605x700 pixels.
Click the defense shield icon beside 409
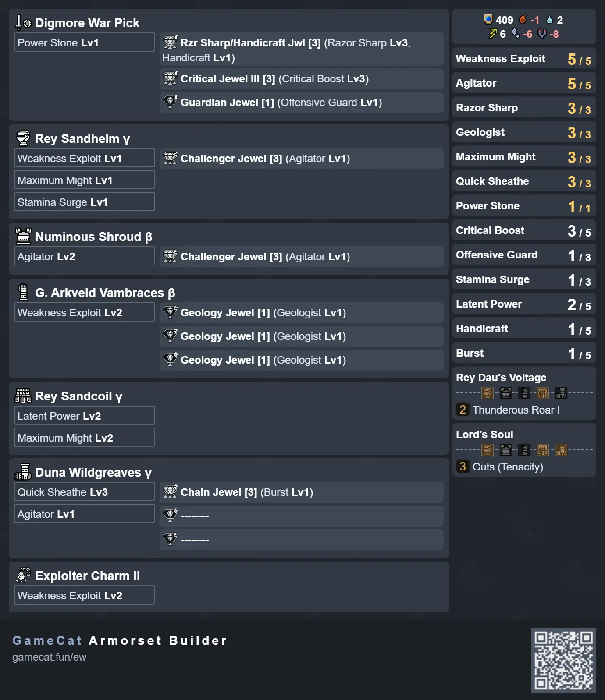[x=488, y=19]
